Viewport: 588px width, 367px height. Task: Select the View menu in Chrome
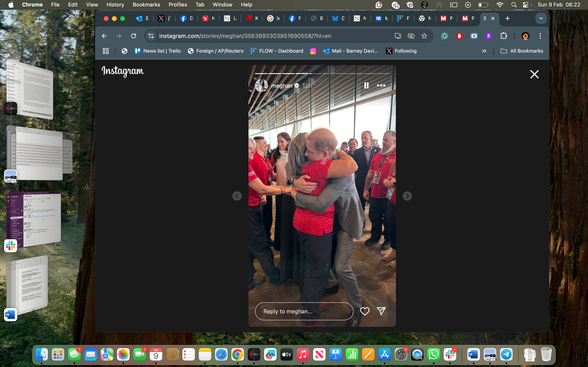(x=91, y=5)
